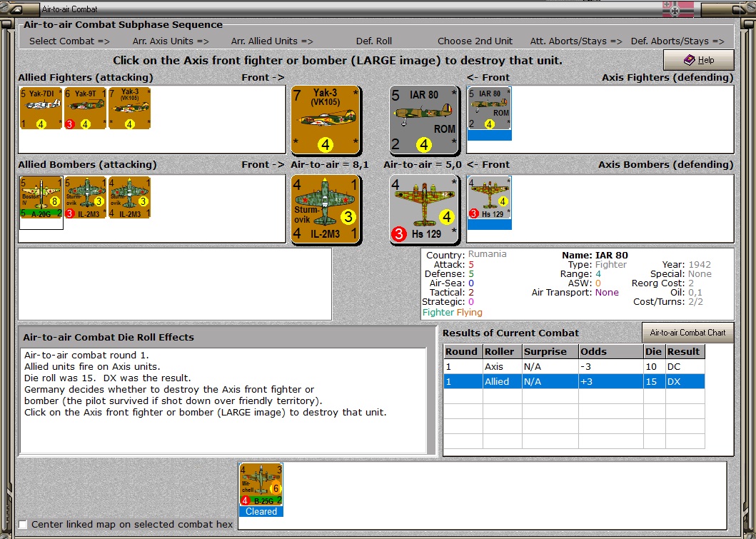Select the small Yak-7DI fighter counter
Viewport: 756px width, 539px height.
(41, 109)
